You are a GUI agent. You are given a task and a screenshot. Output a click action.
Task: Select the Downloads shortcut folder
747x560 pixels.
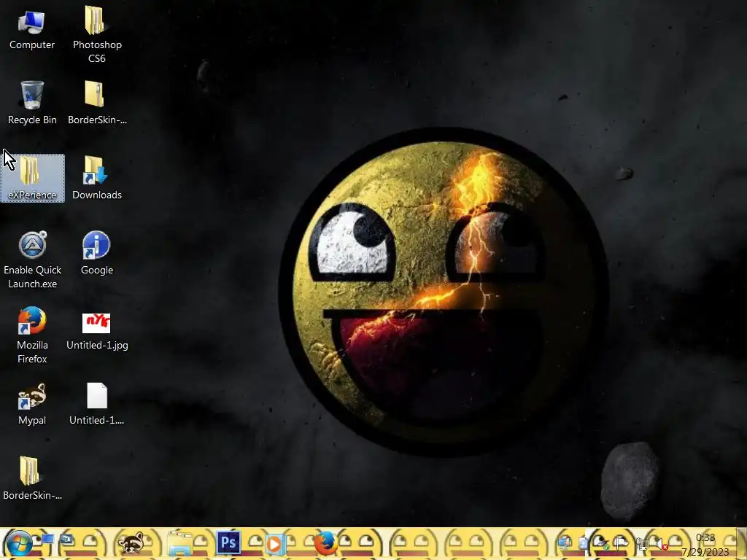97,178
